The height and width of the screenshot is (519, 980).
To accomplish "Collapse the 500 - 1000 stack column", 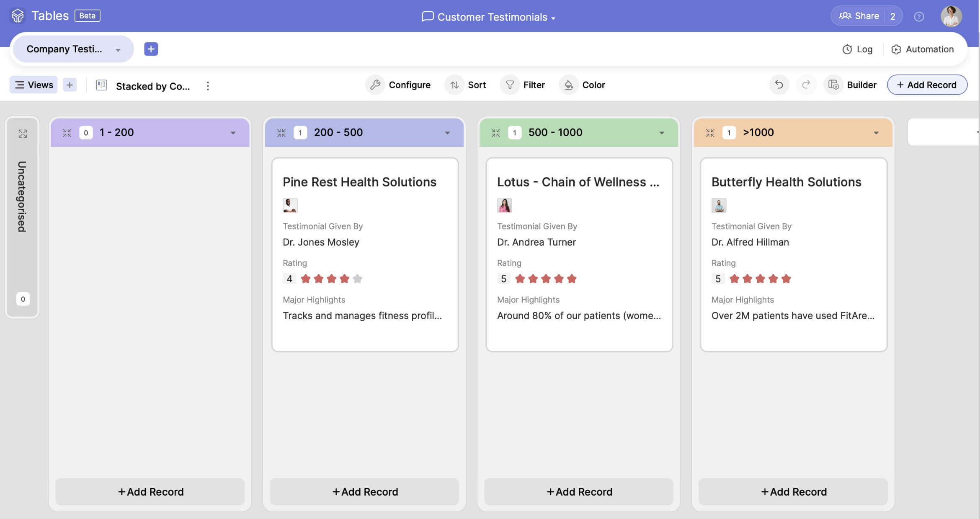I will click(x=496, y=133).
